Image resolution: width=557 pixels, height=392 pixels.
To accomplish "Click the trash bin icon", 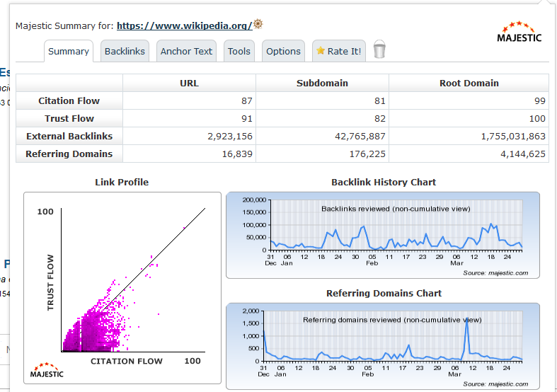I will coord(379,50).
